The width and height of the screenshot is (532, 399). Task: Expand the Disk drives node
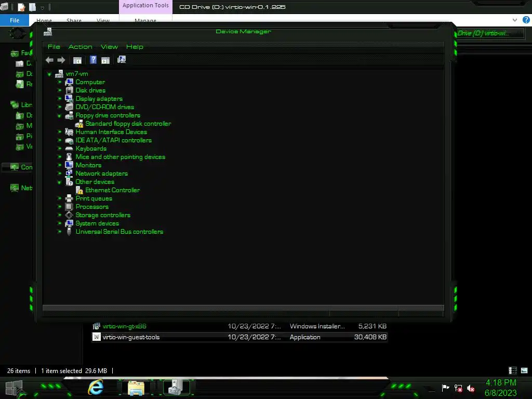(x=60, y=90)
